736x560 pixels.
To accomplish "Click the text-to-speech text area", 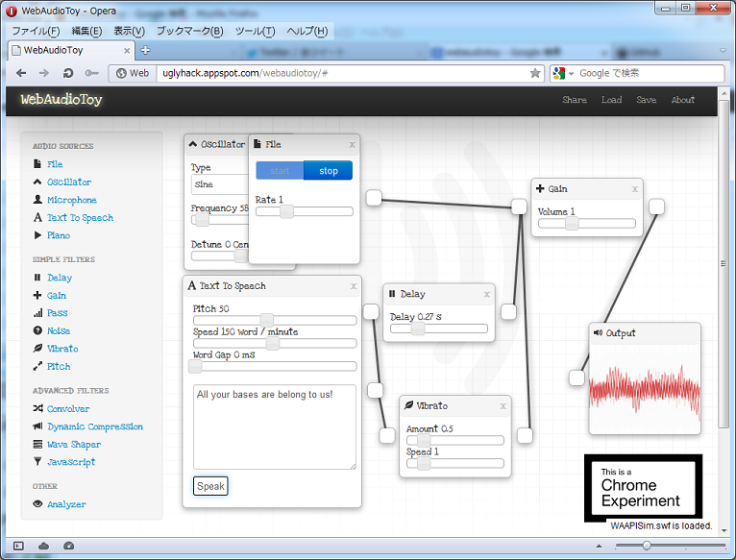I will coord(275,426).
